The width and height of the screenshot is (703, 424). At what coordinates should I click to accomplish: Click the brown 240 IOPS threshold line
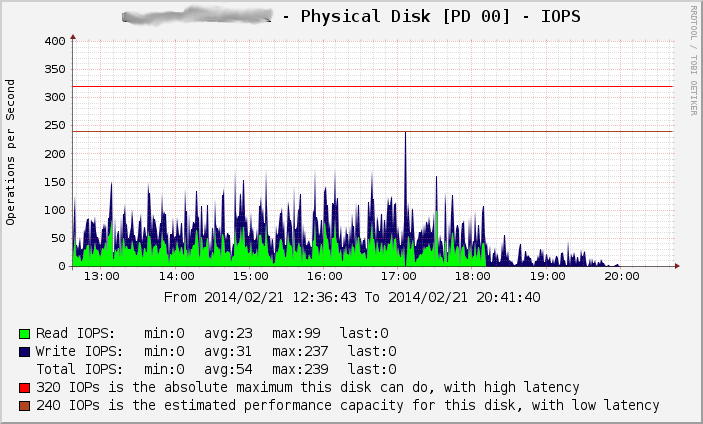point(373,131)
